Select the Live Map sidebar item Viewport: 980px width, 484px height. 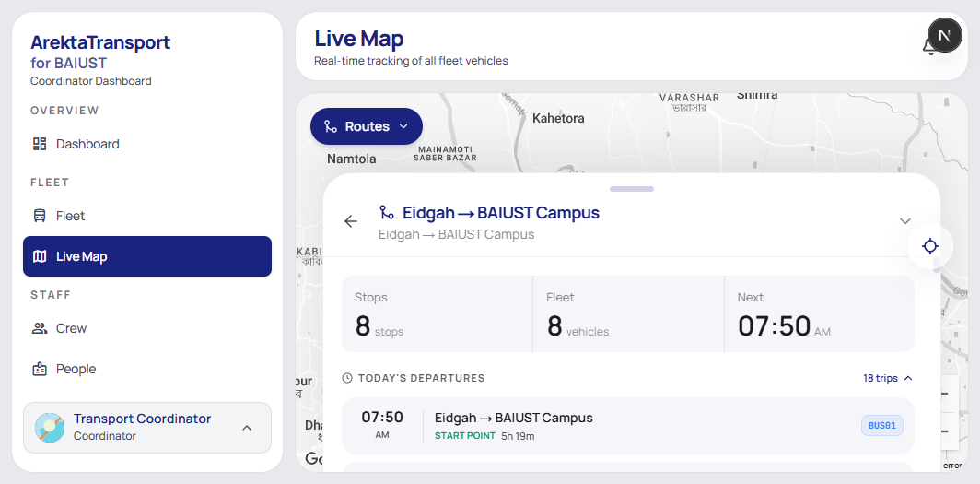(146, 256)
